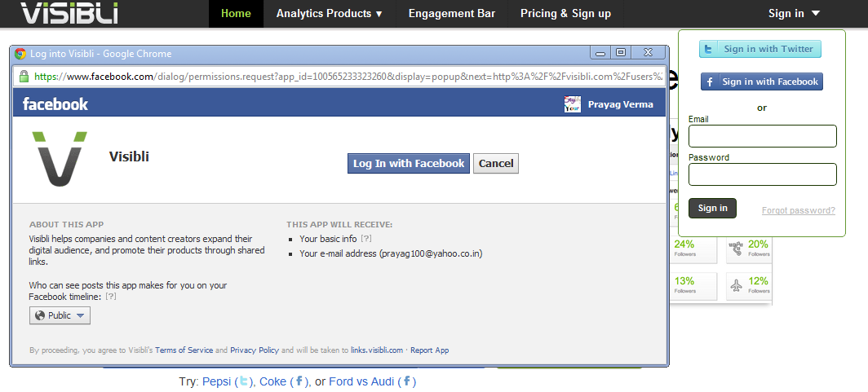Viewport: 868px width, 392px height.
Task: Click the green SSL padlock icon
Action: 24,77
